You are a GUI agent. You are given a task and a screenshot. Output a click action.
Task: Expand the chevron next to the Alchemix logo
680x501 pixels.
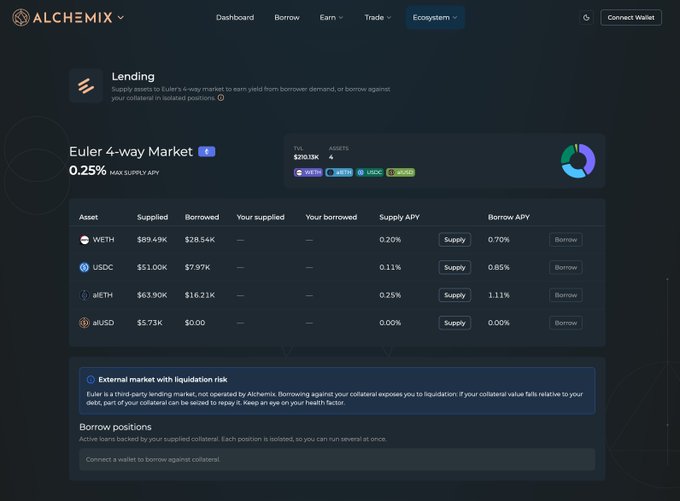121,18
